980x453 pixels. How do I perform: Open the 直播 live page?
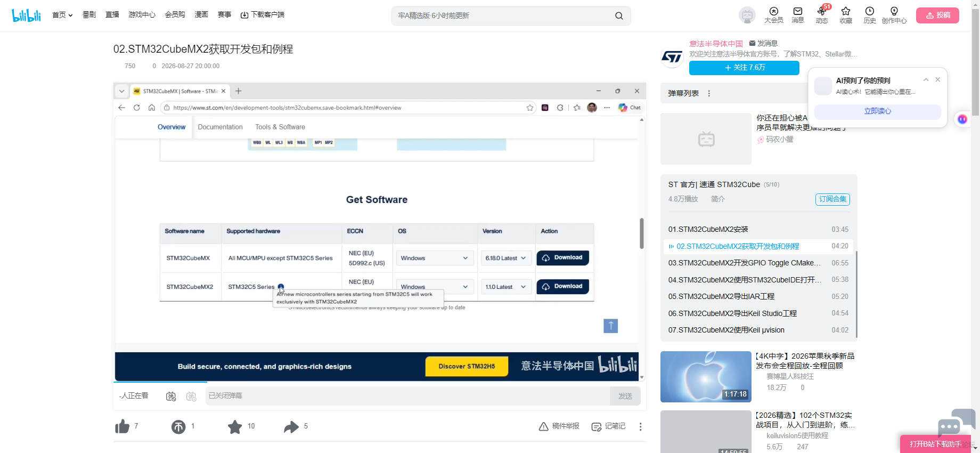click(x=112, y=15)
